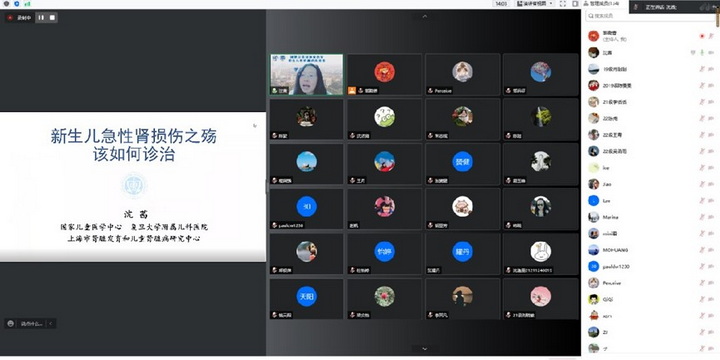The width and height of the screenshot is (720, 360).
Task: Enter fullscreen mode with expand icon
Action: tap(563, 4)
